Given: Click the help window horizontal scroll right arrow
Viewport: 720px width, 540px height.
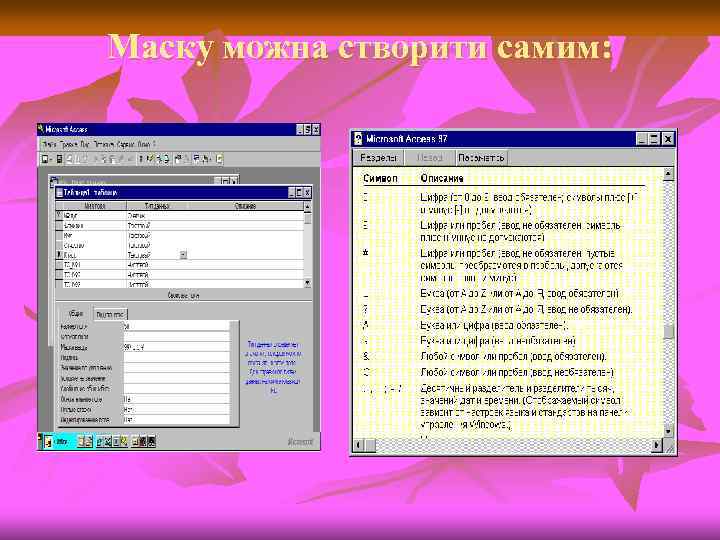Looking at the screenshot, I should tap(658, 444).
